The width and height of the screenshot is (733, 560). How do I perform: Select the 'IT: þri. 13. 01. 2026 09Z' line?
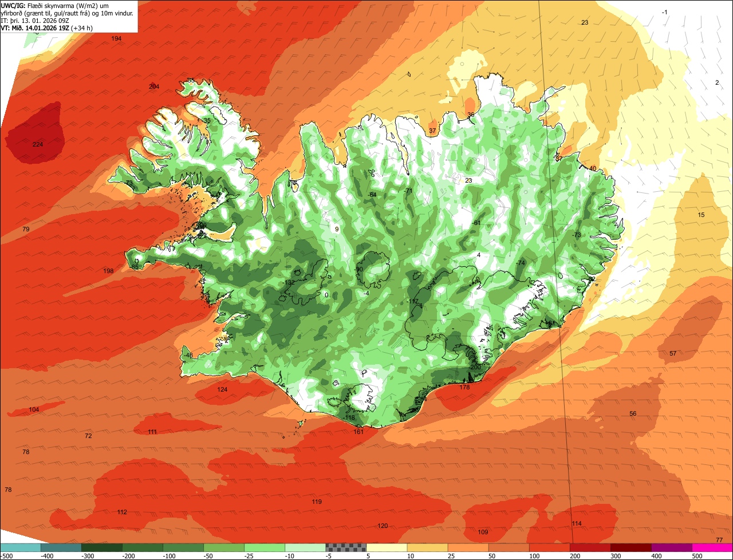click(x=35, y=20)
